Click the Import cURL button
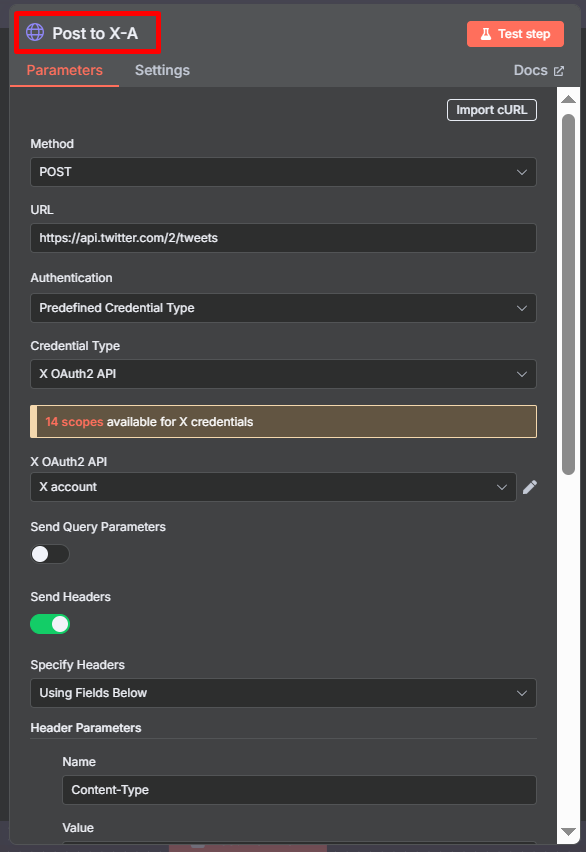This screenshot has width=586, height=852. [491, 110]
